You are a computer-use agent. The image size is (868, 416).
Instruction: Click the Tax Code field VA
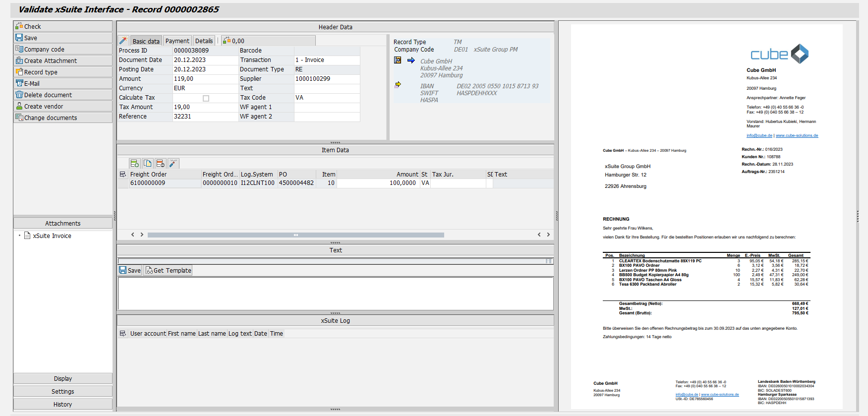click(327, 98)
